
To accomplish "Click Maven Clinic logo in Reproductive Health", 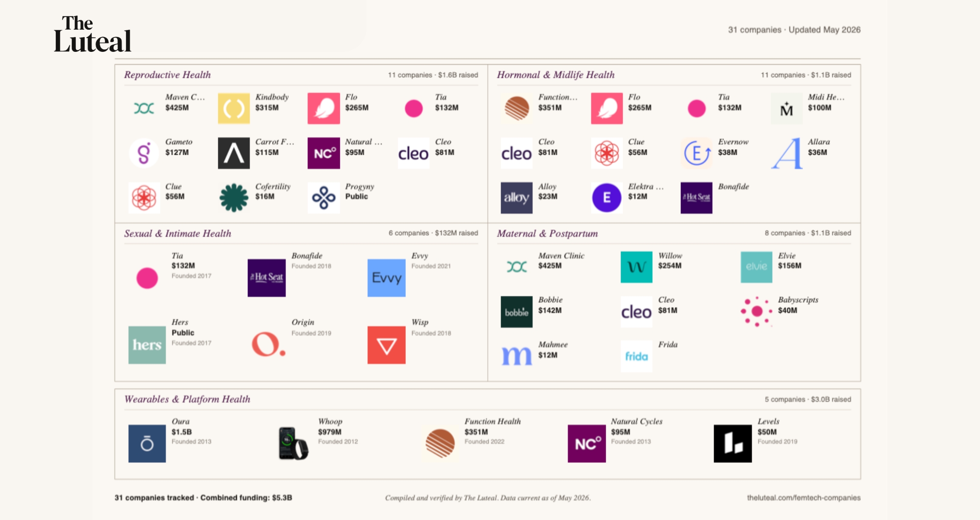I will (144, 108).
